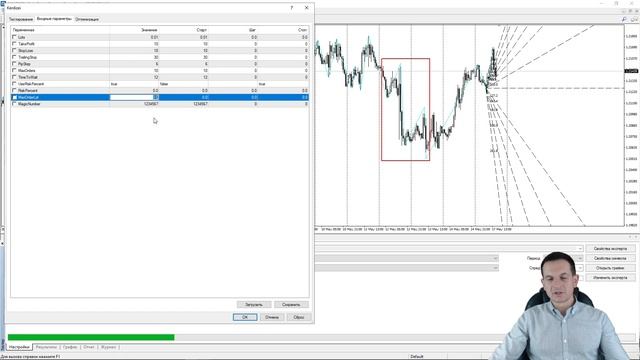Select the Lots value cell 0.01
Screen dimensions: 640x360
tap(134, 37)
